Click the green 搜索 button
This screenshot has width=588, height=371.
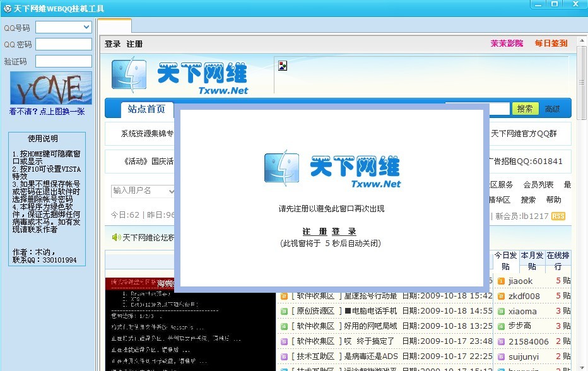coord(525,109)
